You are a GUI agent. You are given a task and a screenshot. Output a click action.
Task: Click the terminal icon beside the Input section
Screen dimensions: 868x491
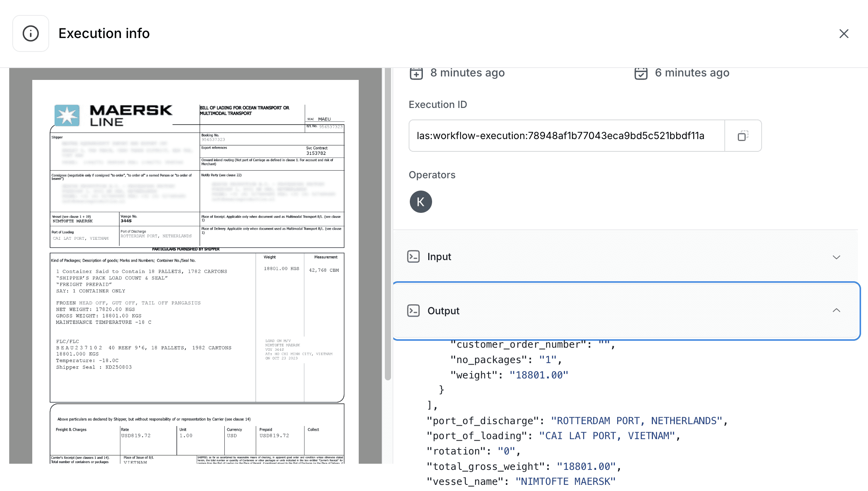tap(414, 257)
